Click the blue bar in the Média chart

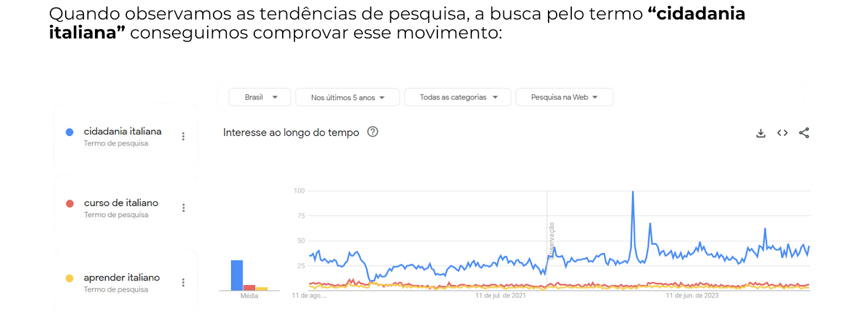[237, 275]
